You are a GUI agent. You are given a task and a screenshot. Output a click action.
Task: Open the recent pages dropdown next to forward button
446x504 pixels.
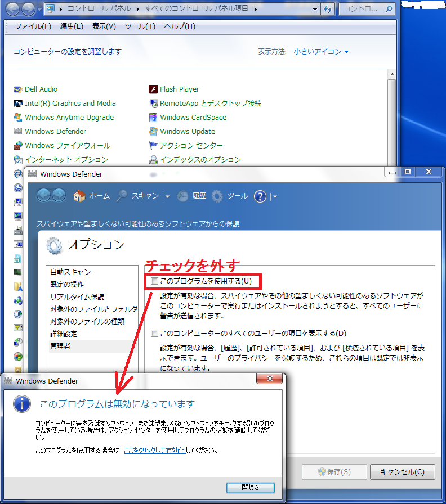coord(39,10)
